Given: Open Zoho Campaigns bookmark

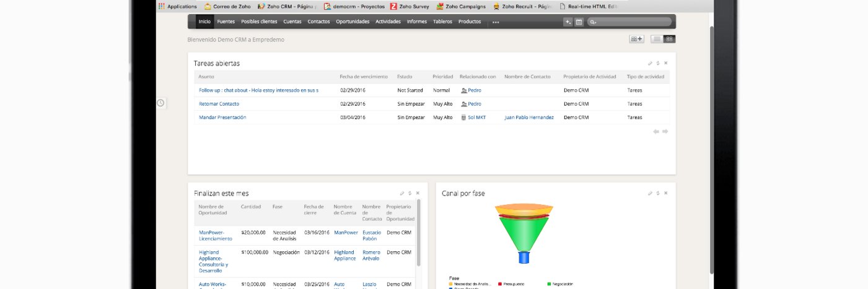Looking at the screenshot, I should tap(461, 6).
